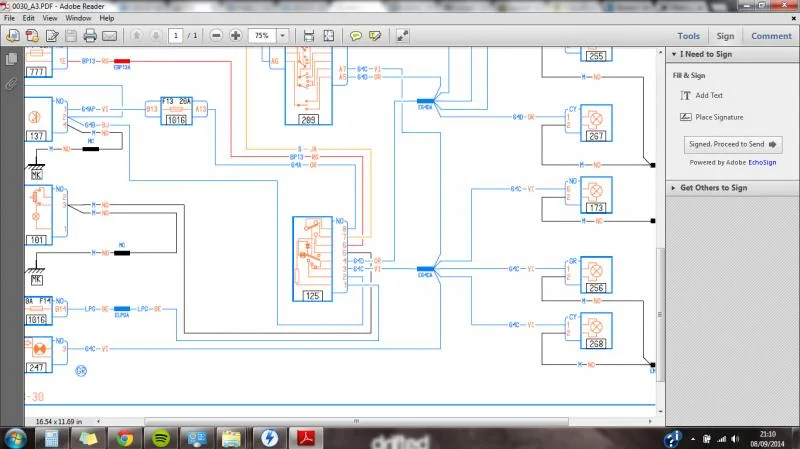
Task: Collapse the I Need to Sign section
Action: [x=674, y=54]
